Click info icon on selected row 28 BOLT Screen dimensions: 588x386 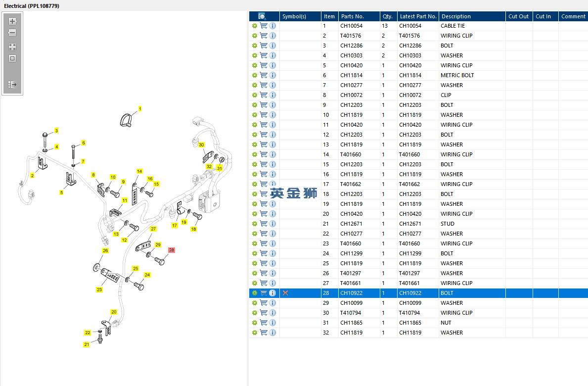[272, 293]
